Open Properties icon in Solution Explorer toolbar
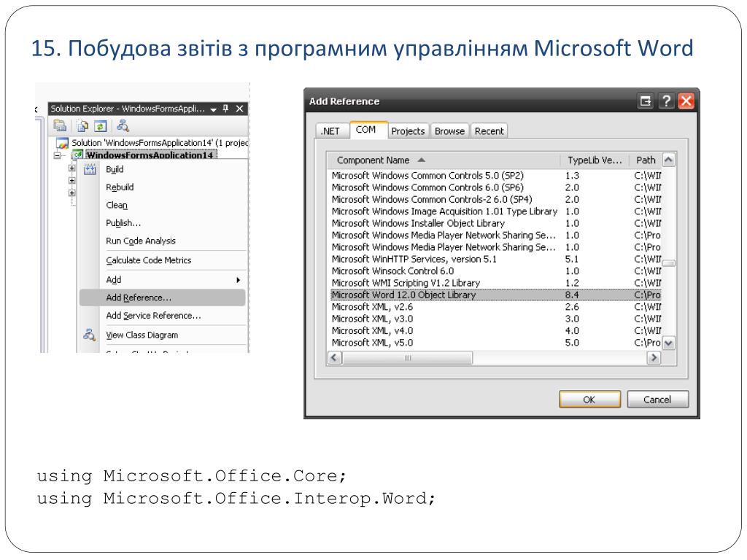Screen dimensions: 747x560 coord(60,125)
